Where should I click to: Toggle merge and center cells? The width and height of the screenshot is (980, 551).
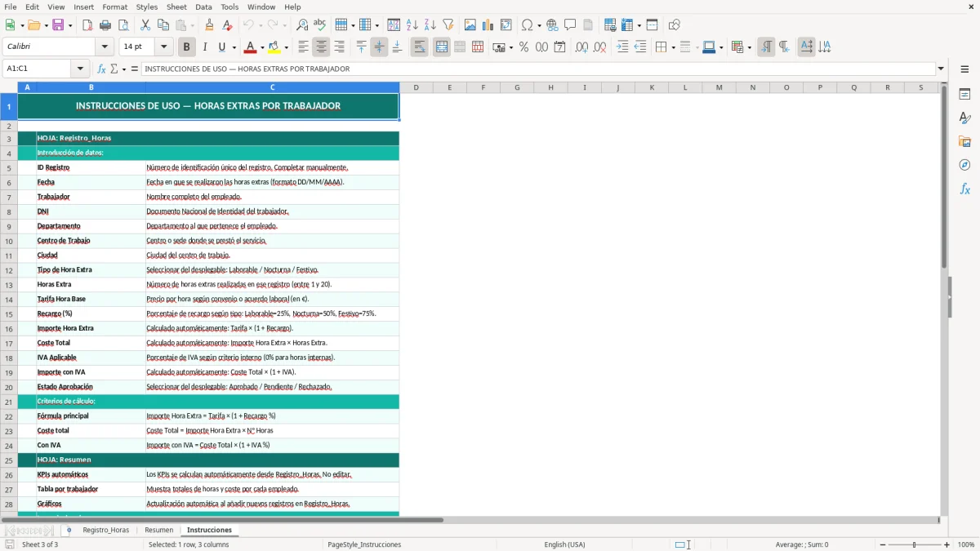442,47
